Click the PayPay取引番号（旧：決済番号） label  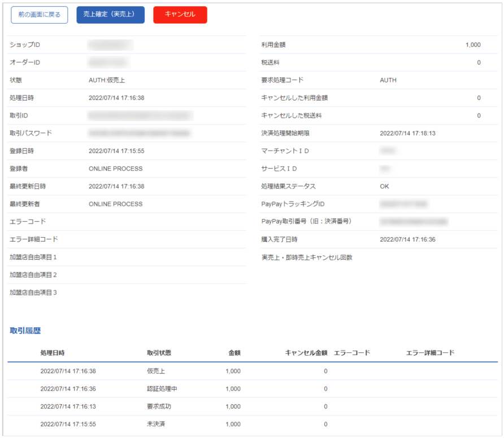(x=306, y=222)
